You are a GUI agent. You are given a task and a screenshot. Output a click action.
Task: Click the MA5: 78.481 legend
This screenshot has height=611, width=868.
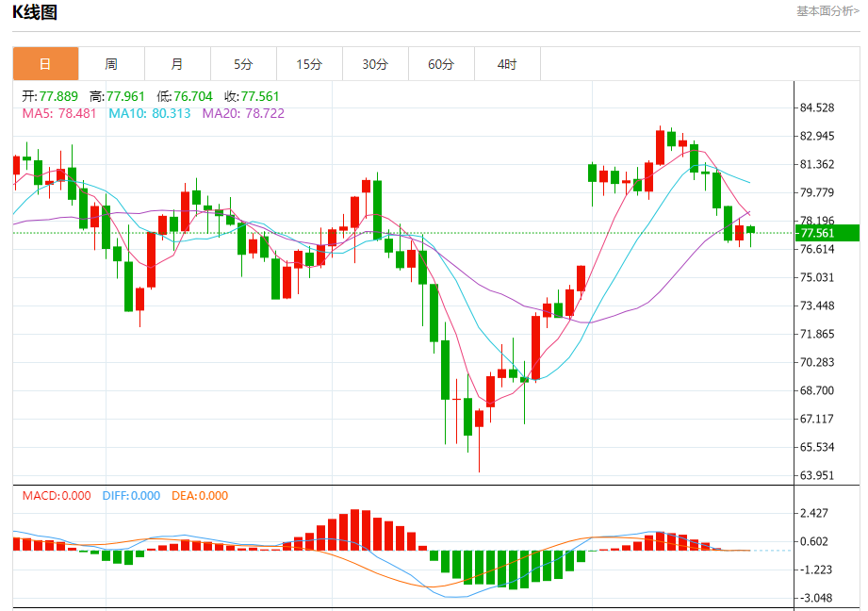[59, 113]
